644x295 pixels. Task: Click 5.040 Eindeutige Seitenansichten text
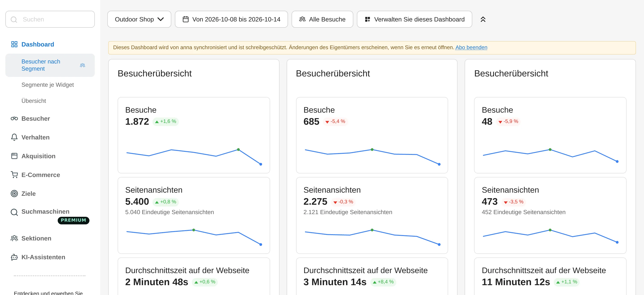coord(169,212)
